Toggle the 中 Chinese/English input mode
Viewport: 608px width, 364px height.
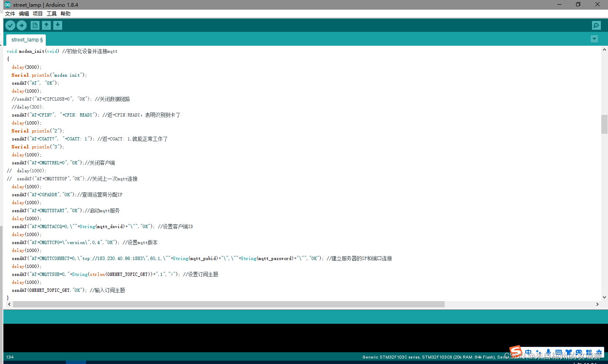[528, 353]
